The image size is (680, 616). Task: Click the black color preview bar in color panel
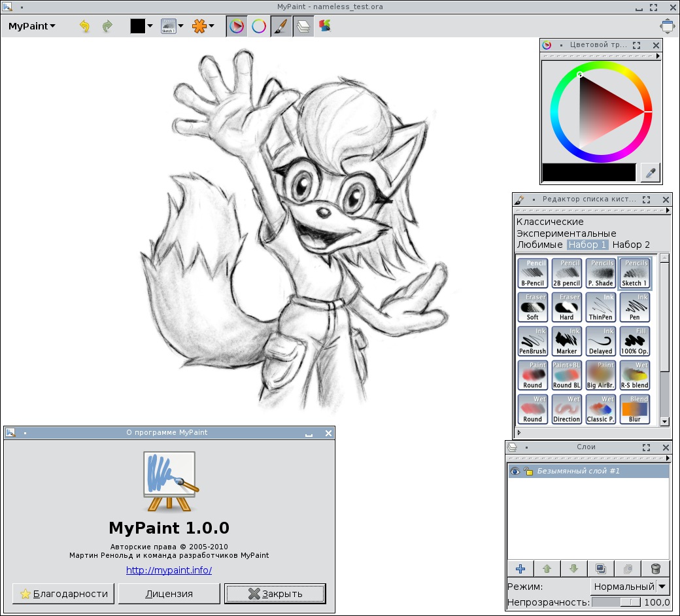(x=589, y=172)
